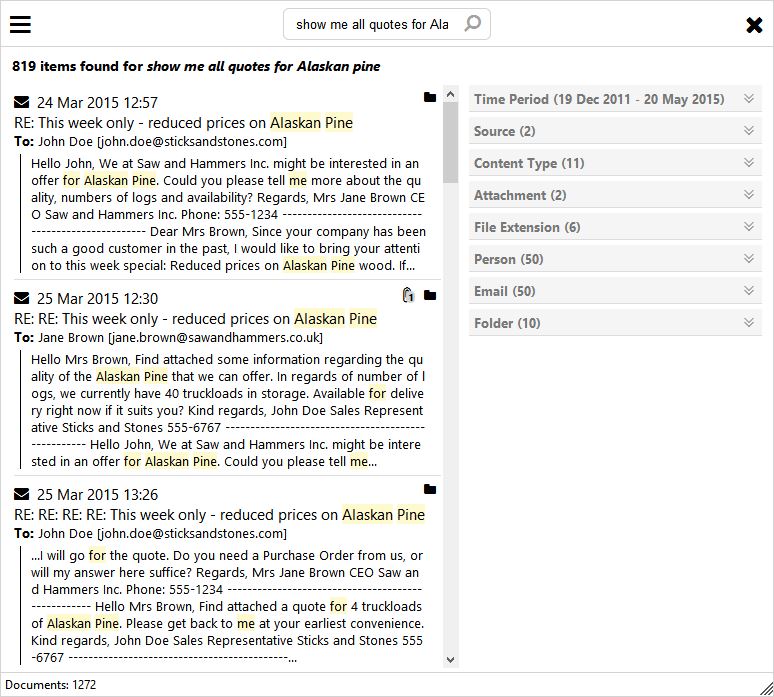Screen dimensions: 774x697
Task: Open the hamburger menu
Action: [20, 24]
